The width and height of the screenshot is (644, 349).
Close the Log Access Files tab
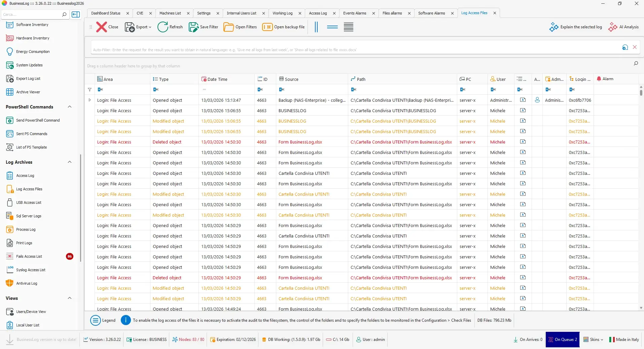click(x=495, y=13)
